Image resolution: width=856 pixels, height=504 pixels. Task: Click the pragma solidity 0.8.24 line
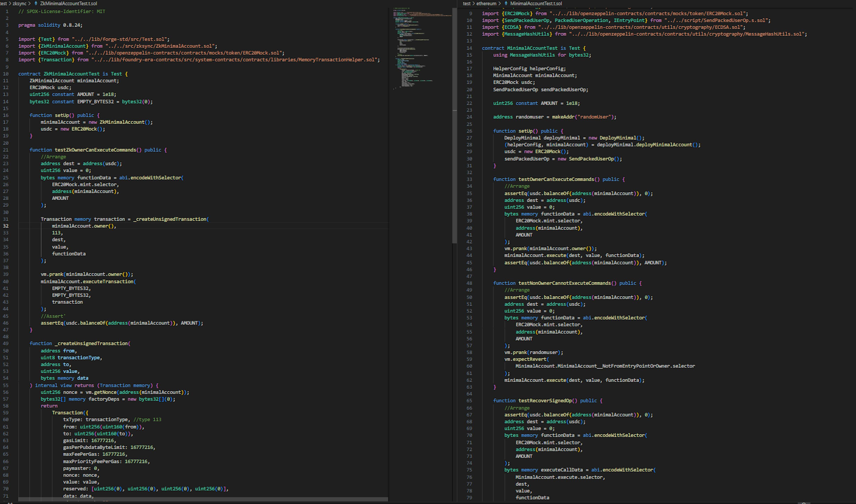pos(50,25)
